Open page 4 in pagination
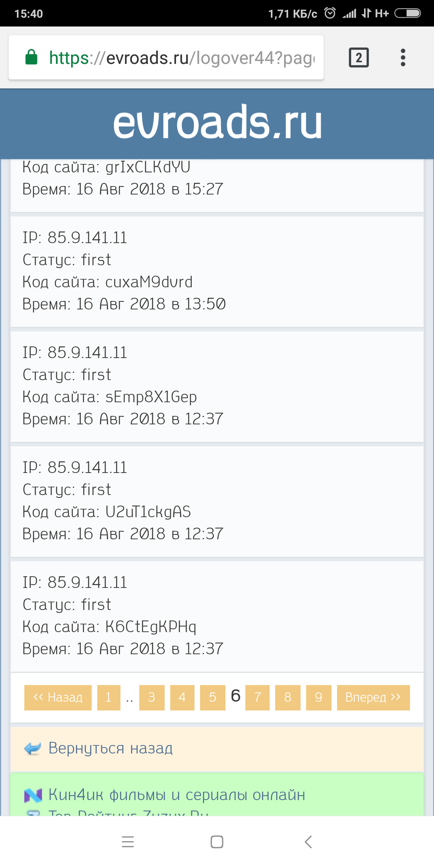The image size is (434, 868). (182, 698)
